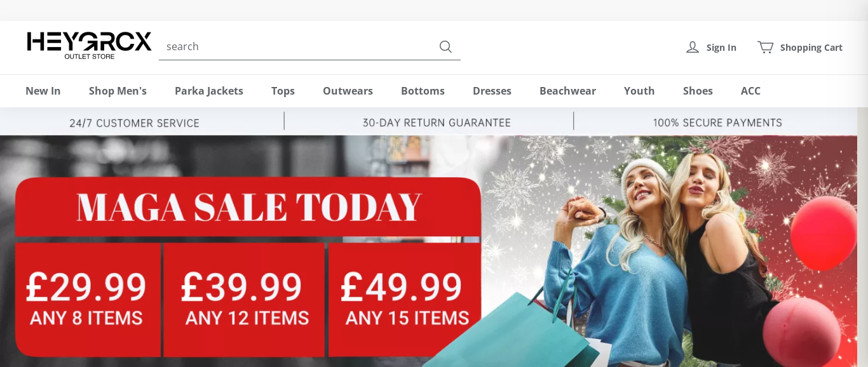Select the New In menu item
This screenshot has width=868, height=367.
point(43,91)
